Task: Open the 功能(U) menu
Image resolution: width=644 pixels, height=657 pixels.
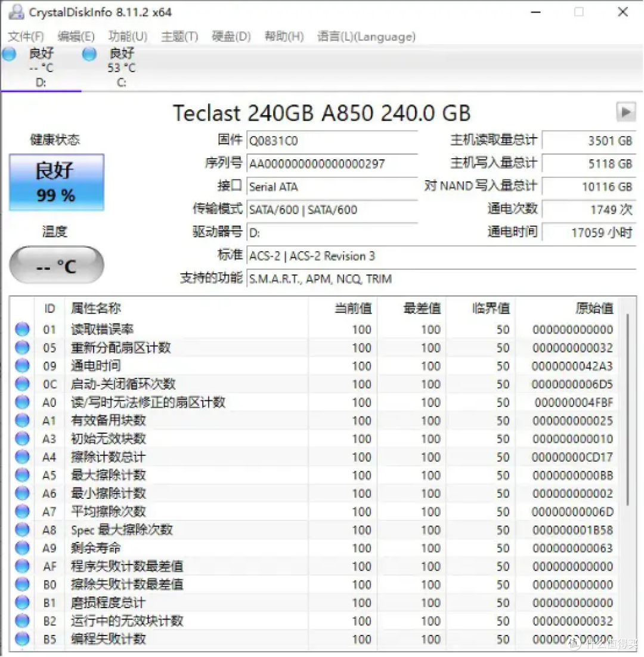Action: [x=128, y=36]
